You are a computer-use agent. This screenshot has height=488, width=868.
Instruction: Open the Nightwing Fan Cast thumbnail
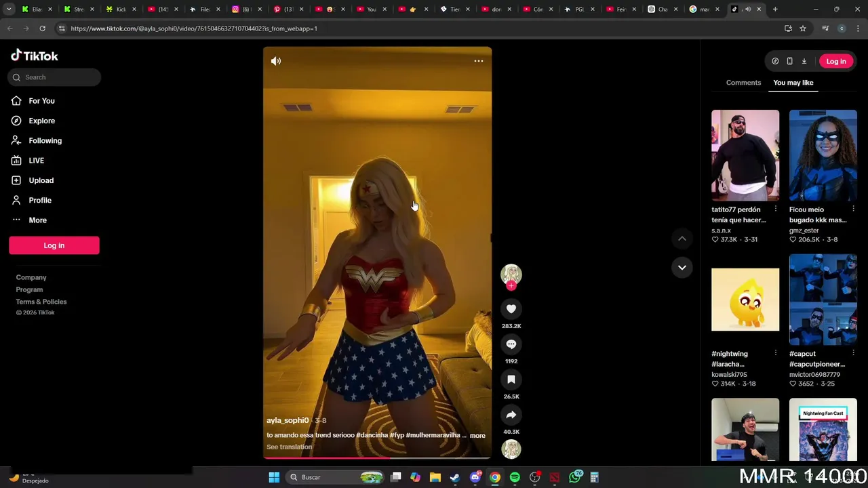(x=823, y=430)
